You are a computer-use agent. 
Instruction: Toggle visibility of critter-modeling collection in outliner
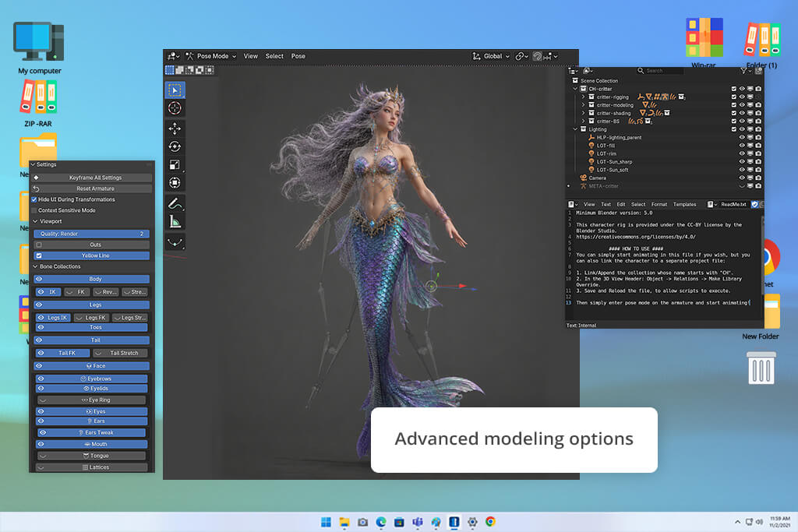click(742, 105)
